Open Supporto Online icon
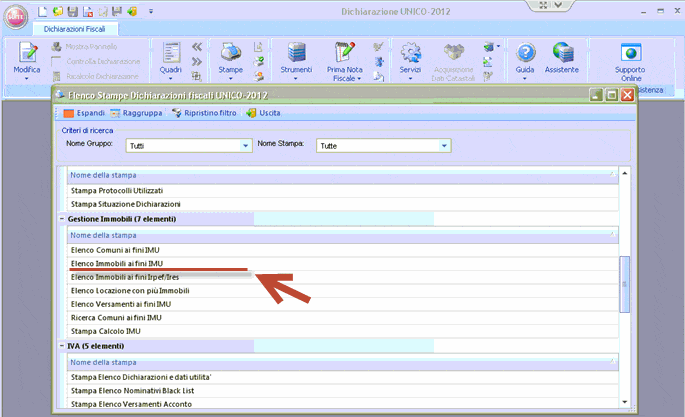The height and width of the screenshot is (417, 685). pyautogui.click(x=630, y=53)
